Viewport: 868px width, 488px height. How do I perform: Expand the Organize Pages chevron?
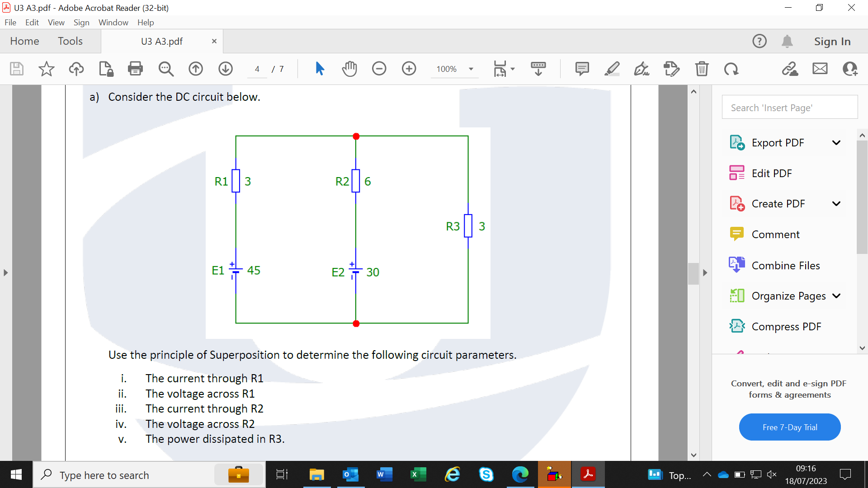click(x=836, y=296)
